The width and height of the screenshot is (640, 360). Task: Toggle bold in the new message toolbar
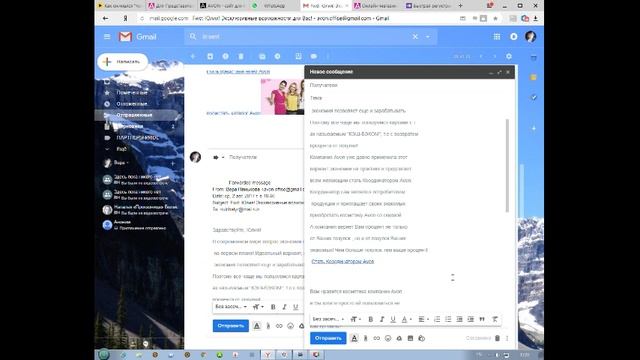coord(371,319)
